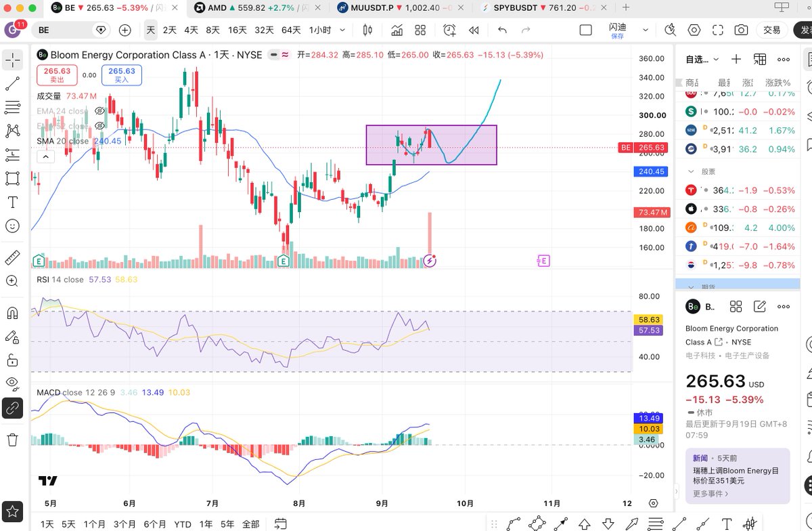This screenshot has width=812, height=531.
Task: Open the time axis settings gear
Action: click(x=653, y=503)
